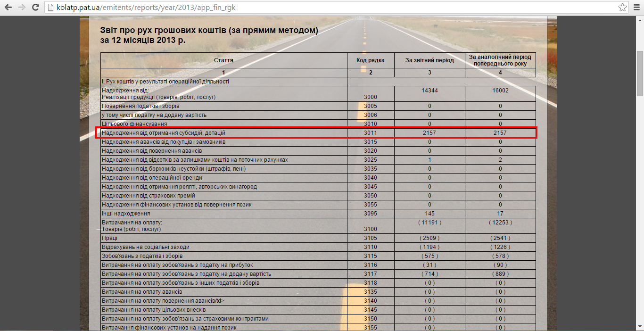Click 'Цільового фінансування' row label
644x331 pixels.
tap(135, 124)
